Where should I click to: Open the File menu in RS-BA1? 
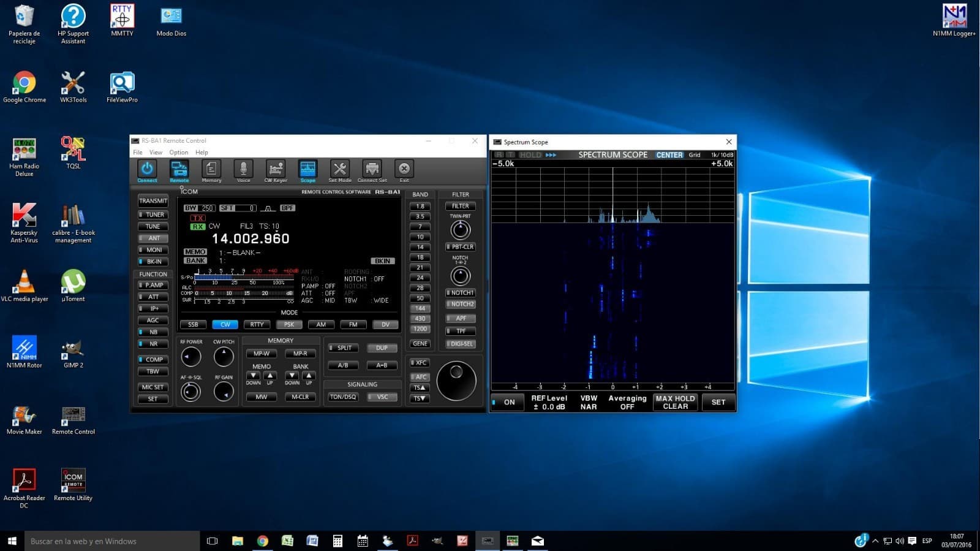coord(138,152)
